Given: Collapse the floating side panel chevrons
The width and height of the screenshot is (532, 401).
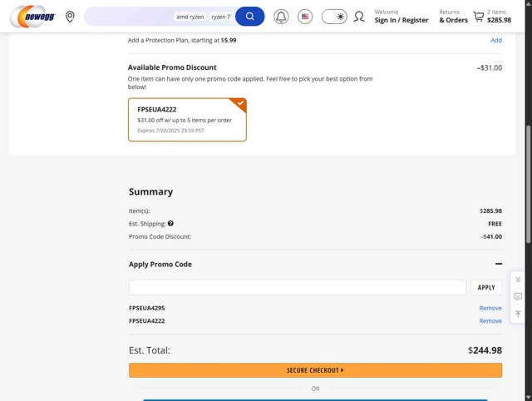Looking at the screenshot, I should click(518, 280).
